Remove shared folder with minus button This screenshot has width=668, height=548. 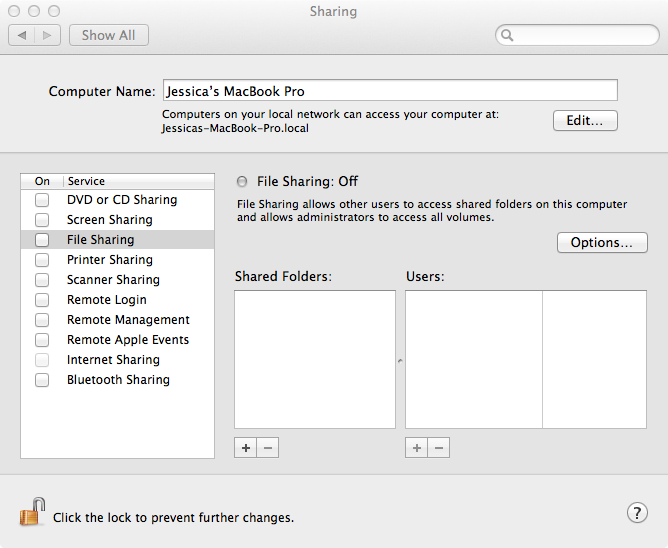tap(267, 448)
